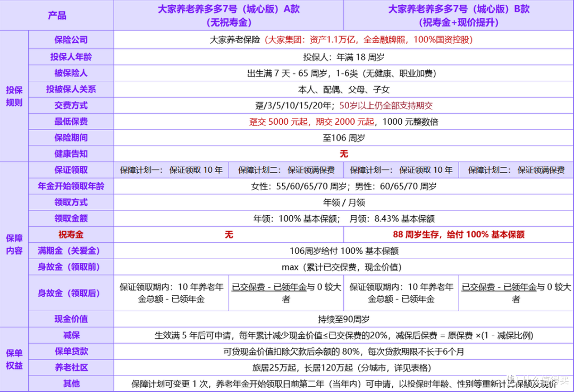Click the 健康告知 row label
This screenshot has width=574, height=392.
71,154
